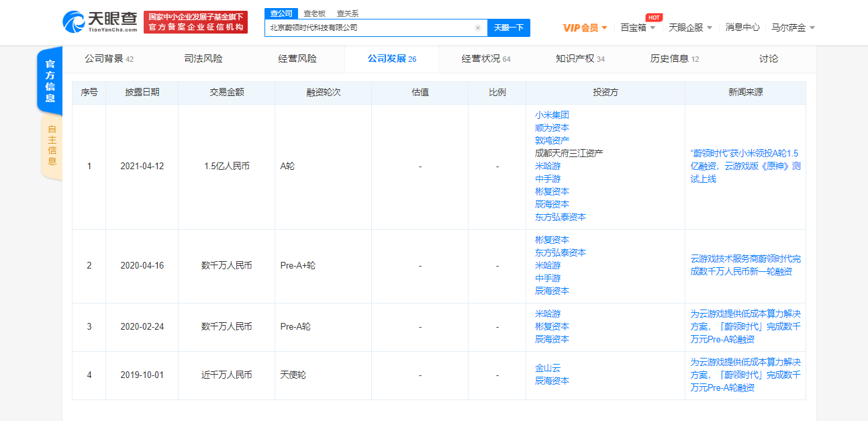Click the date 2021-04-12
868x421 pixels.
(x=142, y=166)
